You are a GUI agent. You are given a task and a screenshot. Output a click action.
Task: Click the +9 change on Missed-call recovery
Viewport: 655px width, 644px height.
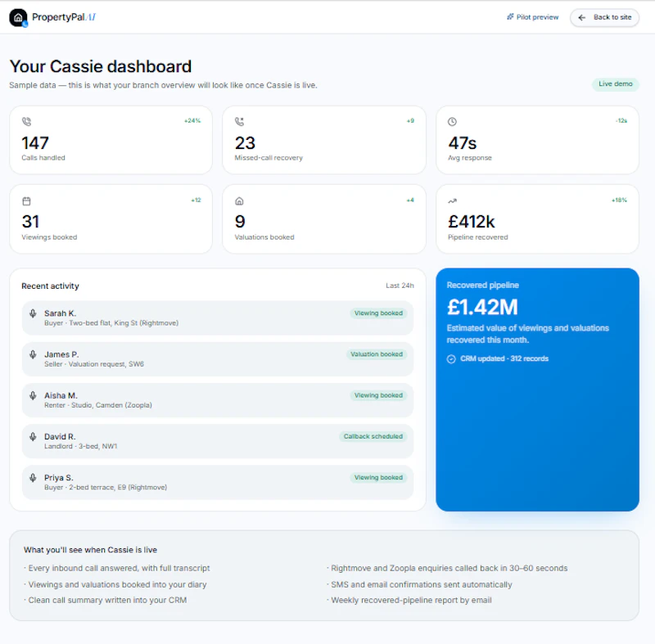[411, 120]
